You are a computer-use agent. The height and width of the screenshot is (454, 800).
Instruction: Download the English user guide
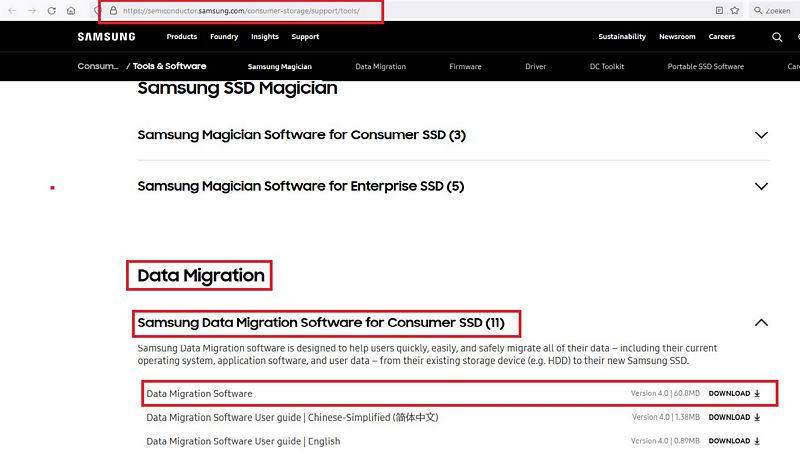tap(734, 441)
